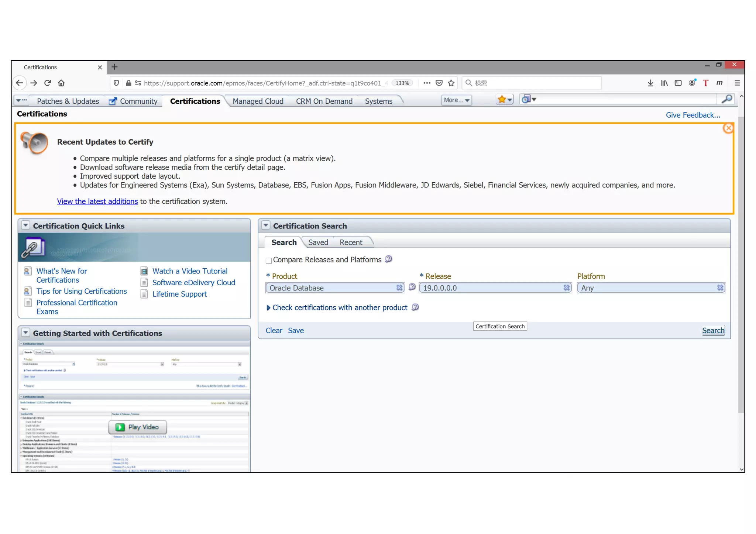The height and width of the screenshot is (534, 756).
Task: Click the page vertical scrollbar
Action: click(x=741, y=265)
